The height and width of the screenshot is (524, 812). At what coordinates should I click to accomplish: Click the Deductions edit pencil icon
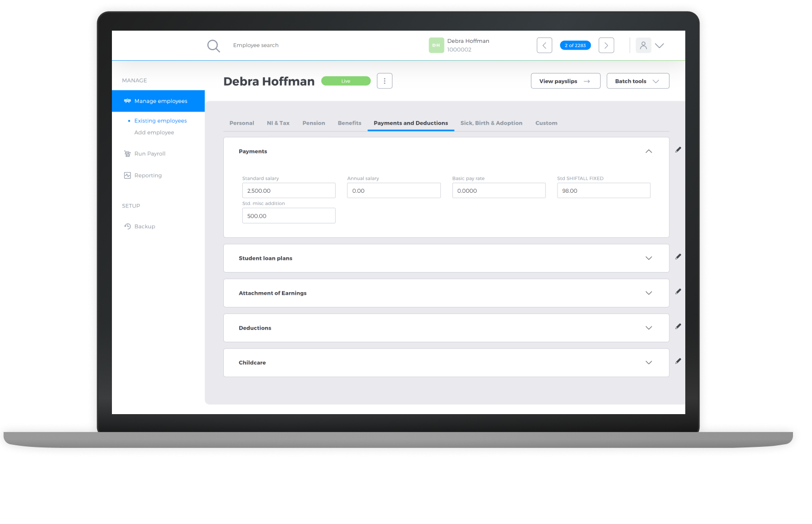coord(678,326)
